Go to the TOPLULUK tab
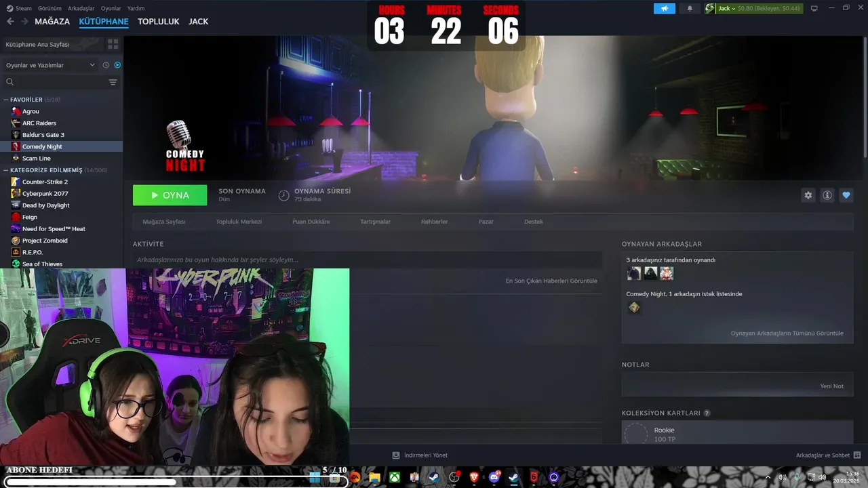 (x=159, y=22)
